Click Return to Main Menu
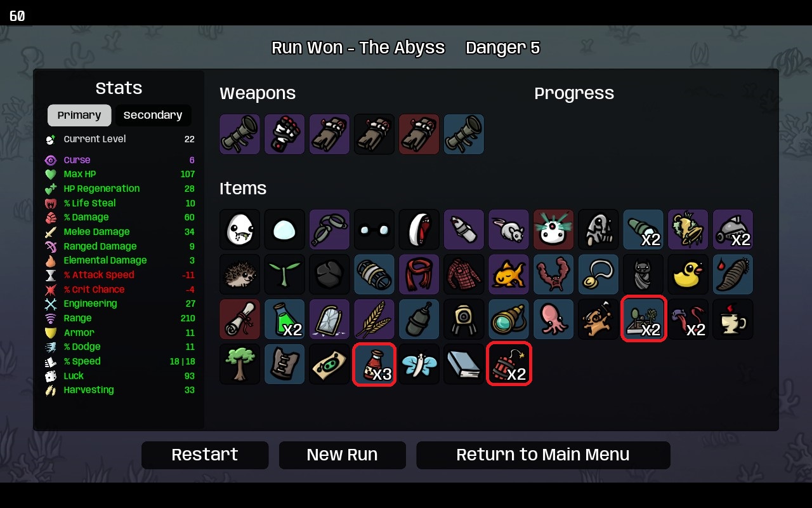The height and width of the screenshot is (508, 812). [543, 455]
